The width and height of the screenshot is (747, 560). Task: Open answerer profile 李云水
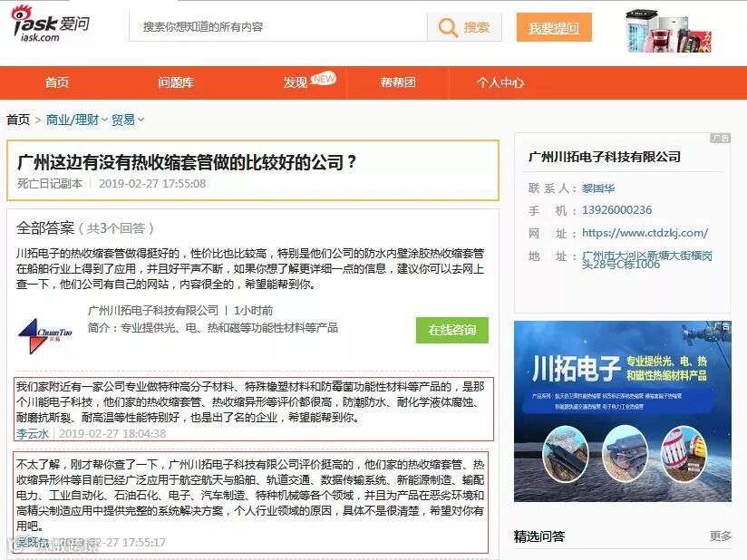(33, 433)
